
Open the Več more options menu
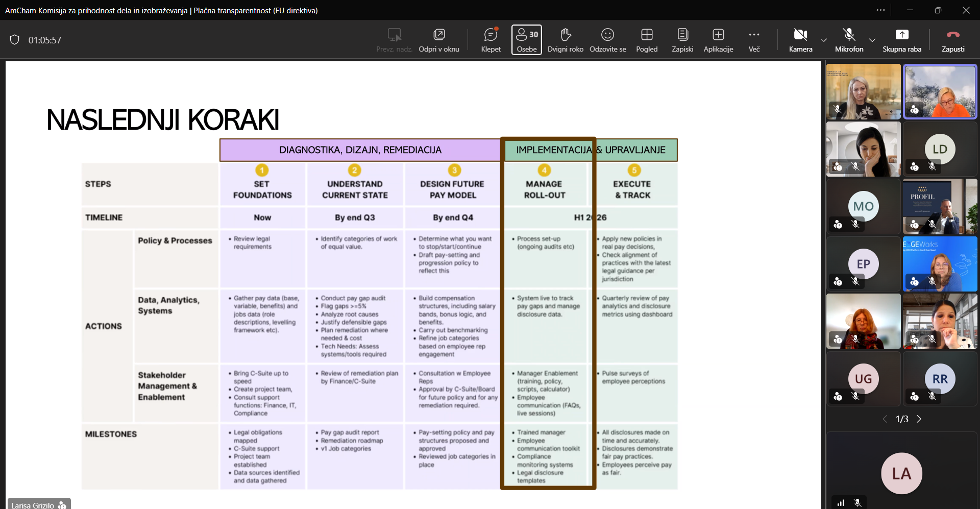click(x=754, y=40)
